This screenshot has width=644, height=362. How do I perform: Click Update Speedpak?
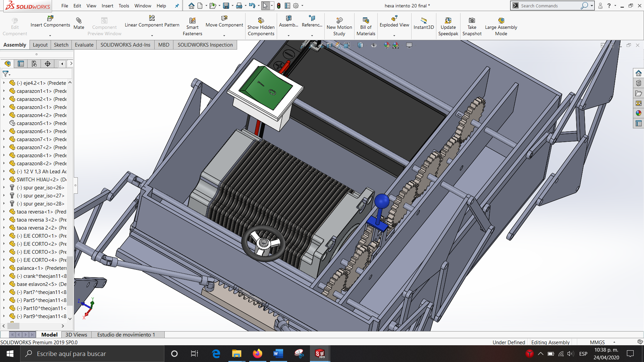[x=448, y=27]
